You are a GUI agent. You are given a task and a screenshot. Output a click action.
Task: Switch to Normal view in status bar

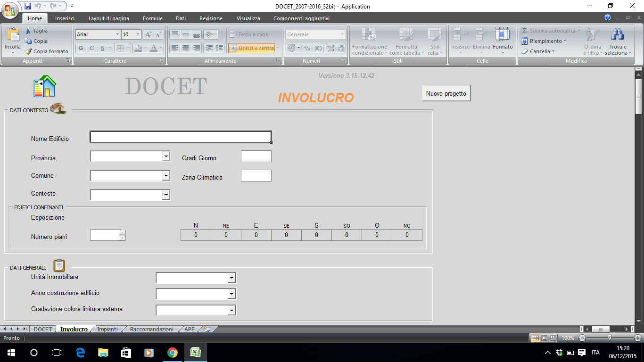pos(535,338)
